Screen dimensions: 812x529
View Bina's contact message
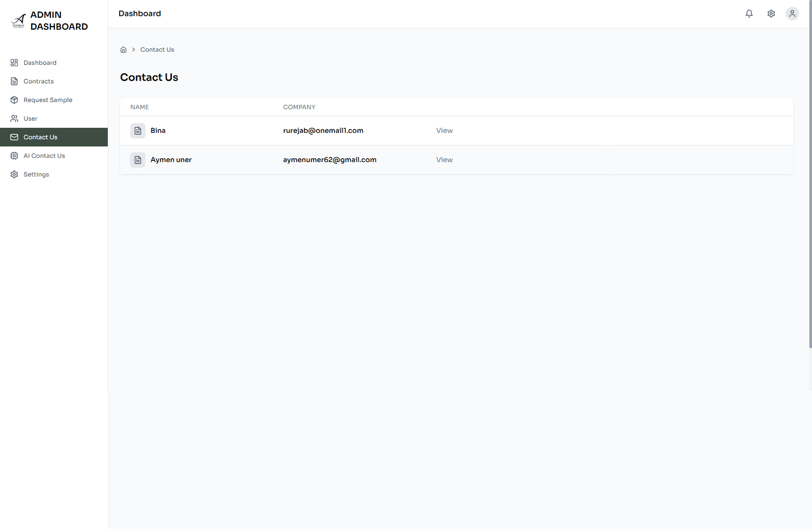click(444, 131)
